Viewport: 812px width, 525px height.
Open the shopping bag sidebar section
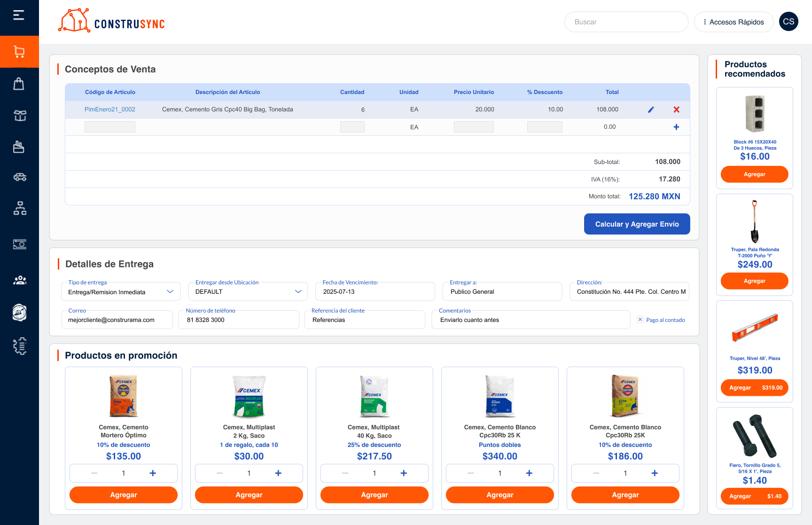[19, 84]
